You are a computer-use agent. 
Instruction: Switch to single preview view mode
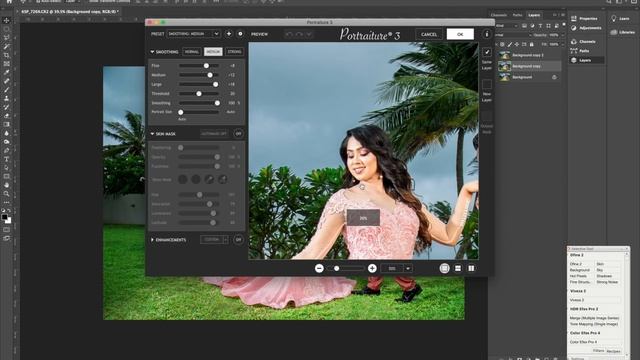pyautogui.click(x=444, y=268)
